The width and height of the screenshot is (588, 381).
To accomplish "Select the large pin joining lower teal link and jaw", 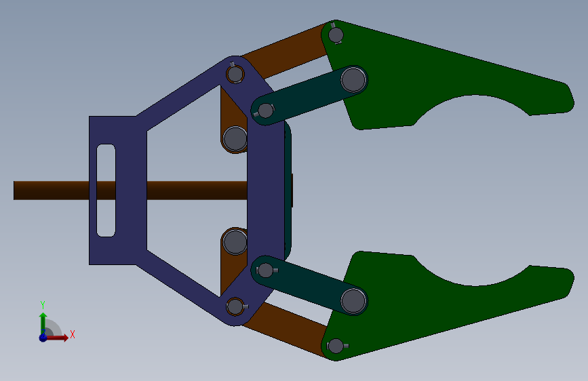I will 353,301.
